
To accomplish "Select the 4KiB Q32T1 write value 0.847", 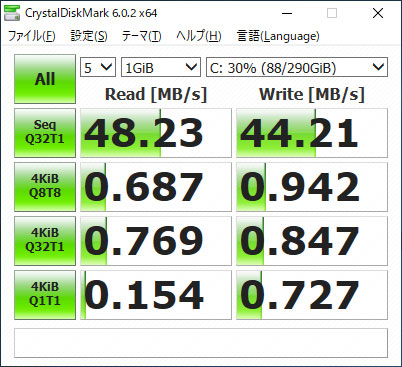I will [312, 241].
